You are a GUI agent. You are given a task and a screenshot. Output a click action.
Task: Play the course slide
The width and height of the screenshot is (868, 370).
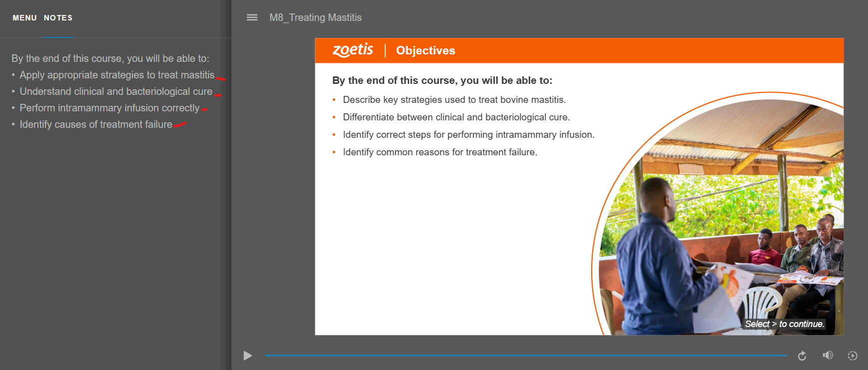pos(247,356)
